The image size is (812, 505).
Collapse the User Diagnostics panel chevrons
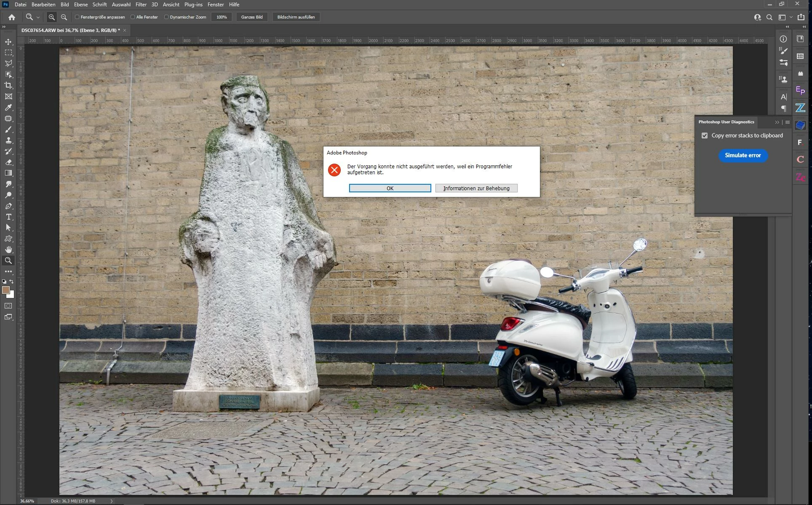pyautogui.click(x=777, y=122)
